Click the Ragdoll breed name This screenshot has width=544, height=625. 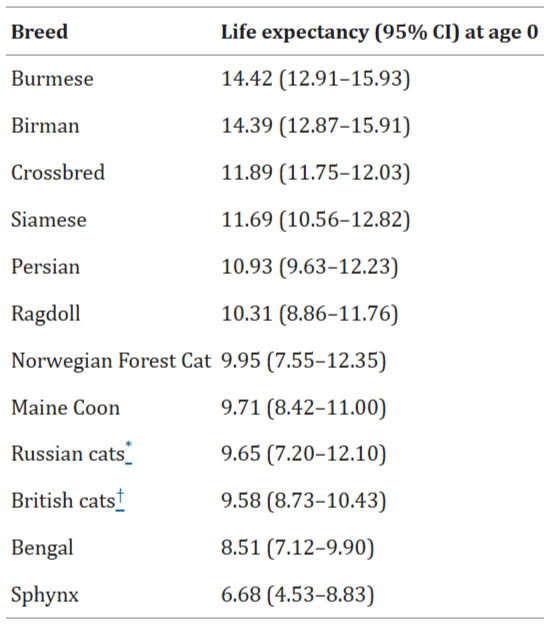[x=46, y=314]
